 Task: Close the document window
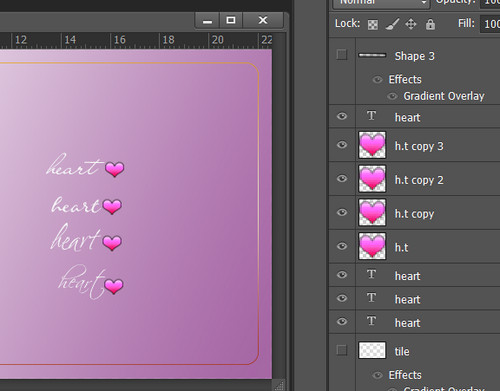tap(263, 21)
